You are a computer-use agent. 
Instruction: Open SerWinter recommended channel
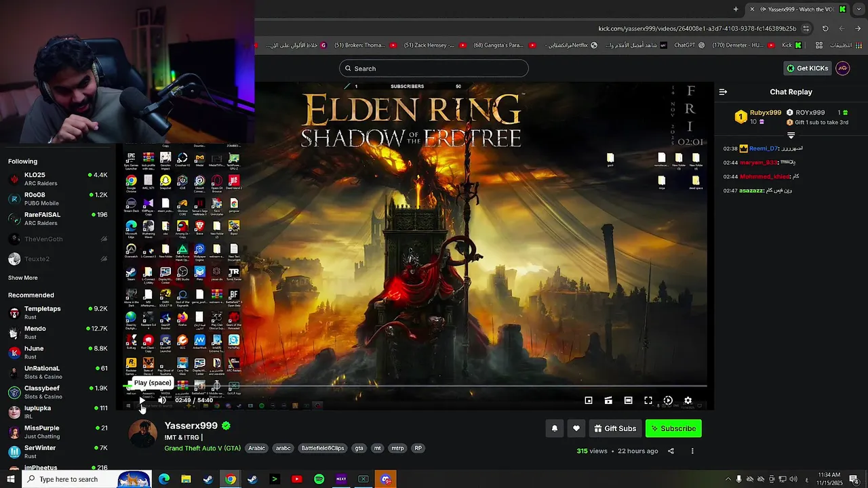58,451
